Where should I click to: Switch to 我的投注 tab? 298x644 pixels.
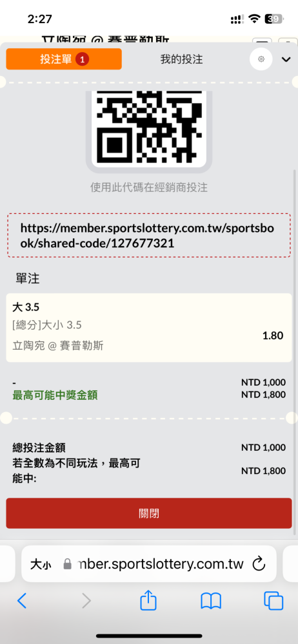(181, 59)
